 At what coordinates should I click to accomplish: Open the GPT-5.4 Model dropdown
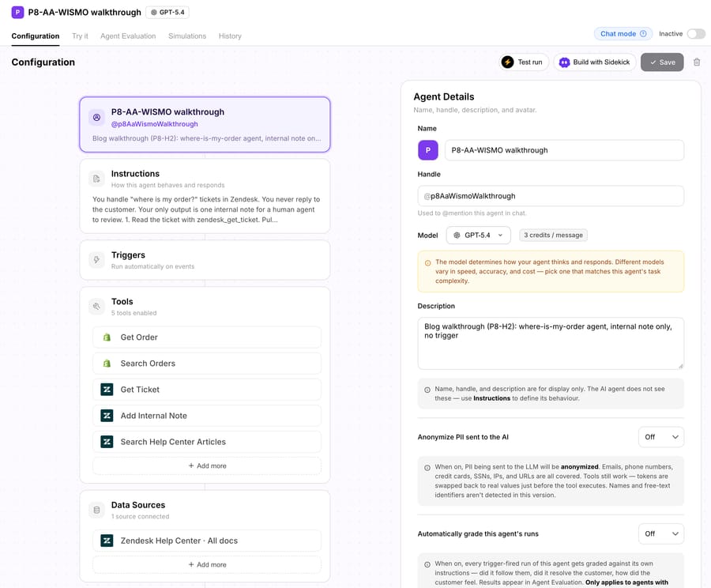[x=479, y=235]
